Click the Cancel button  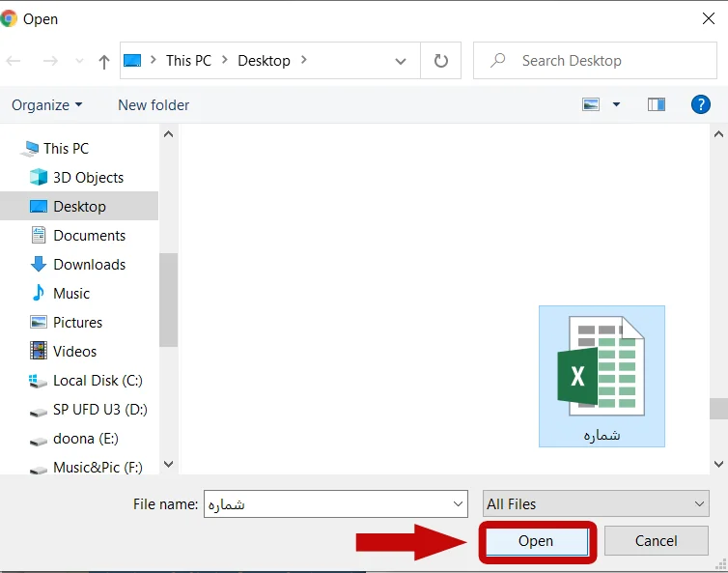[x=656, y=541]
